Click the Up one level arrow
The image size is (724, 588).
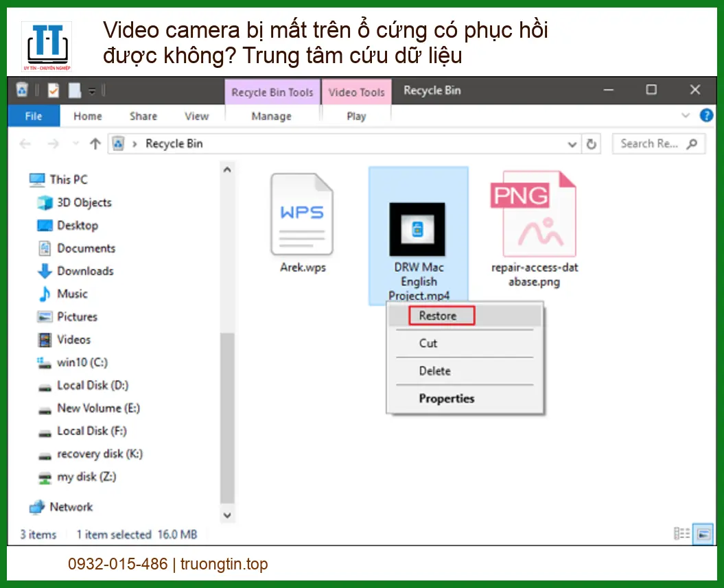pos(95,144)
